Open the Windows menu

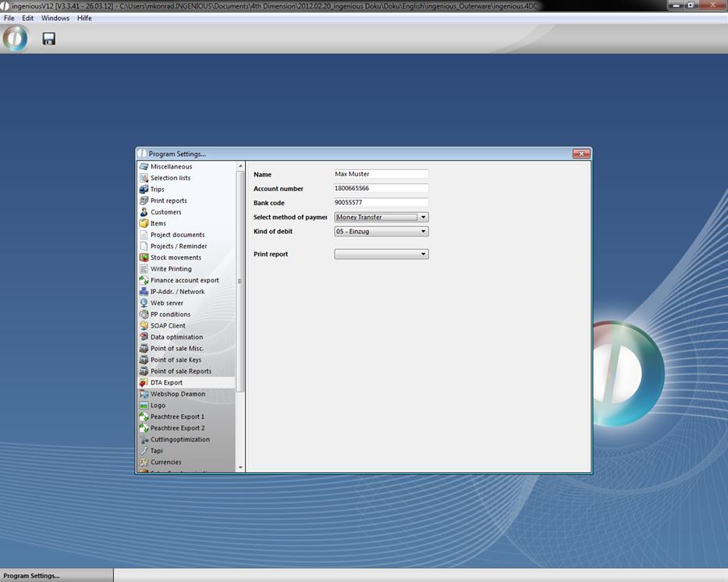(55, 18)
